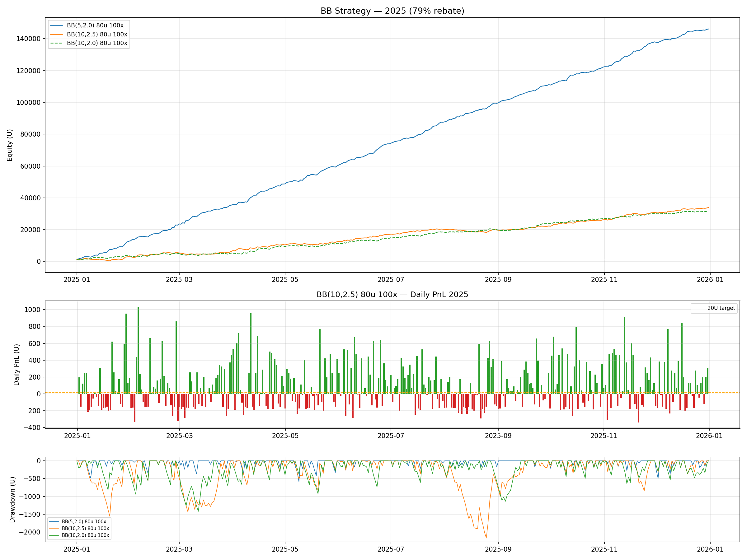Viewport: 747px width, 560px height.
Task: Click the −400 tick on the daily PnL axis
Action: pos(32,428)
